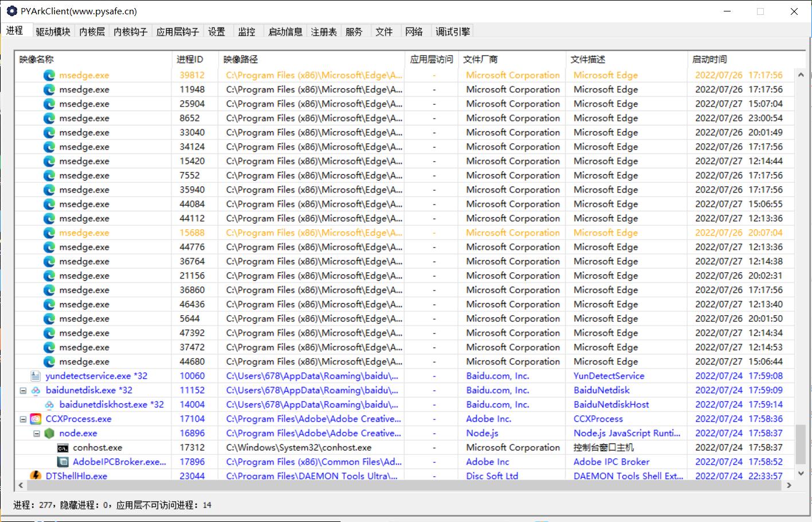This screenshot has width=812, height=522.
Task: Sort by 启动时间 column header
Action: pos(742,59)
